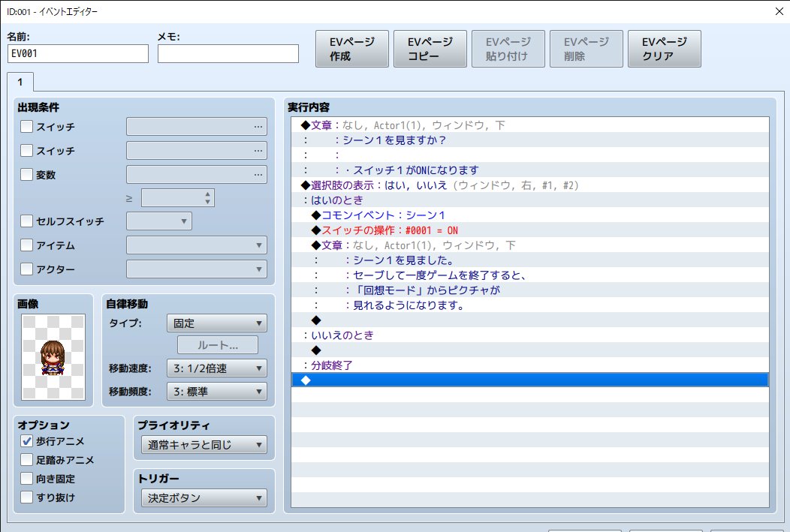
Task: Open the 移動速度 movement speed dropdown
Action: pos(216,368)
